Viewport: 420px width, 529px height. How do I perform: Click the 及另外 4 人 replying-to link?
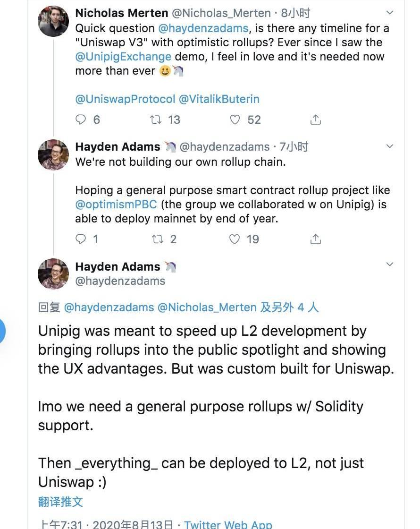point(289,307)
